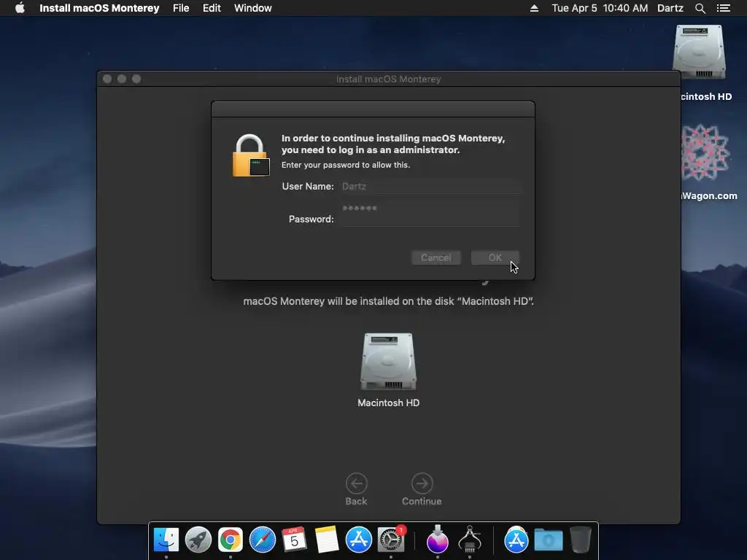Click the User Name field
This screenshot has height=560, width=747.
point(430,186)
